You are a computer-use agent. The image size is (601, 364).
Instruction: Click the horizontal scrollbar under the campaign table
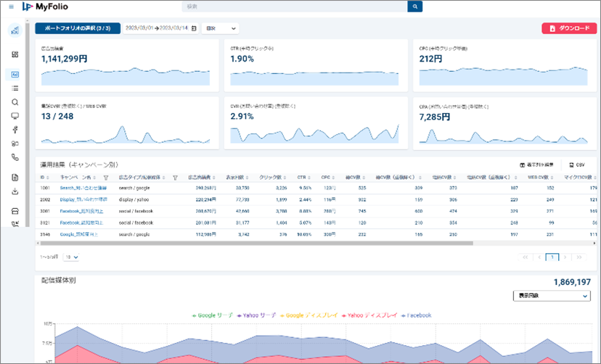257,244
